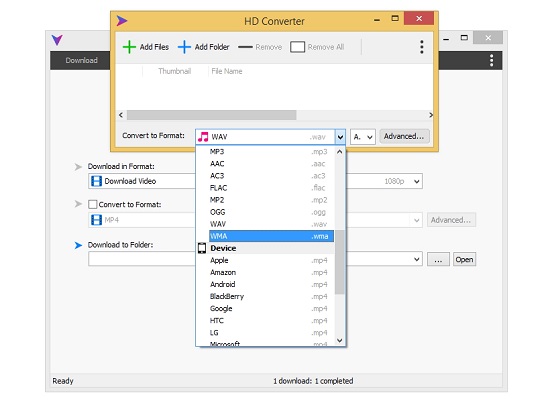Click the Device phone icon in list
The width and height of the screenshot is (550, 403).
202,248
